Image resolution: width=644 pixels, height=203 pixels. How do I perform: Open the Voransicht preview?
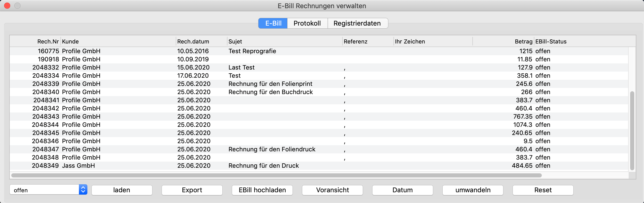click(x=332, y=190)
